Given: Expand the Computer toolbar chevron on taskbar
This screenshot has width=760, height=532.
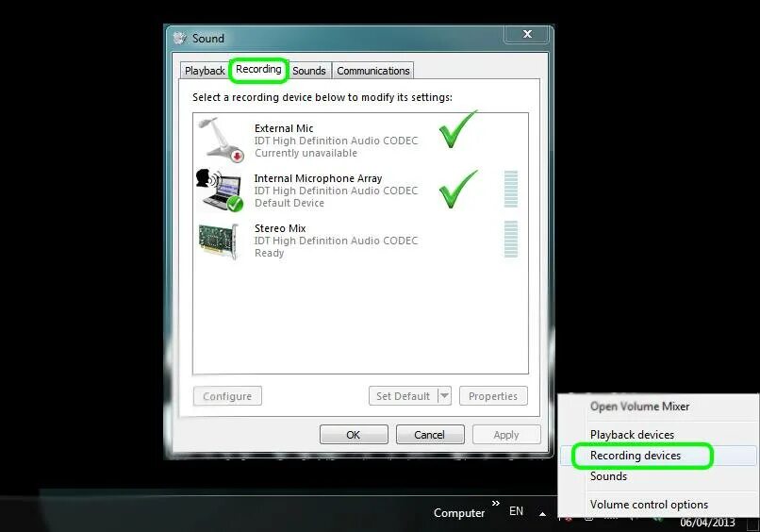Looking at the screenshot, I should (x=495, y=504).
